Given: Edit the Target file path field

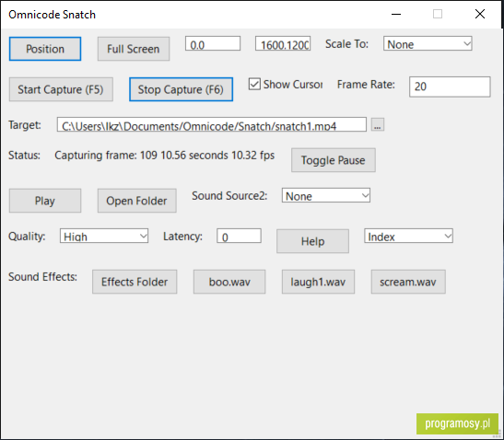Looking at the screenshot, I should [x=212, y=124].
